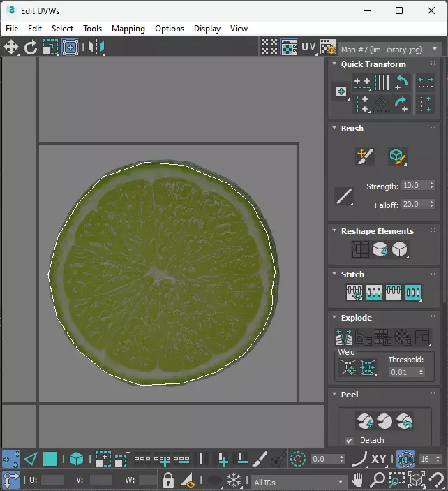Click Relax Until Flat in Reshape Elements
The image size is (448, 491).
point(380,249)
